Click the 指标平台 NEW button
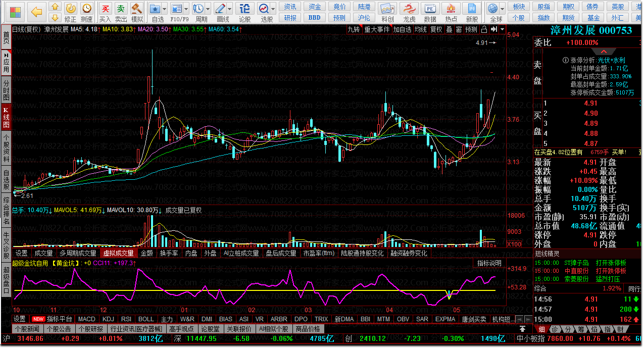The image size is (644, 348). click(x=53, y=319)
